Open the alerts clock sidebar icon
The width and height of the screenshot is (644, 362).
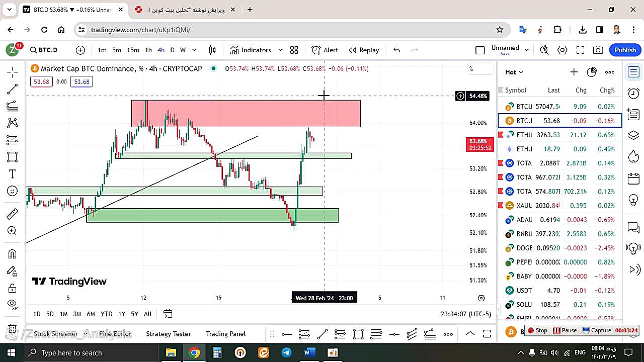(633, 93)
